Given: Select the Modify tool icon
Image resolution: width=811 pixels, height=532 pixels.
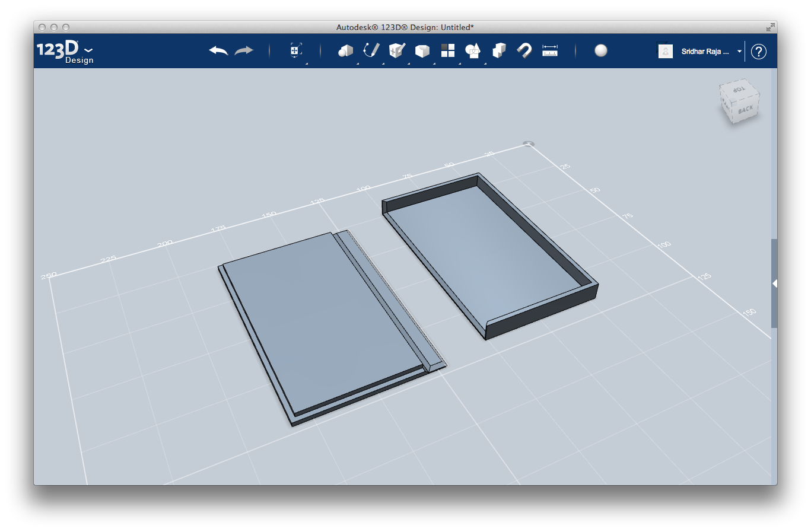Looking at the screenshot, I should 422,50.
